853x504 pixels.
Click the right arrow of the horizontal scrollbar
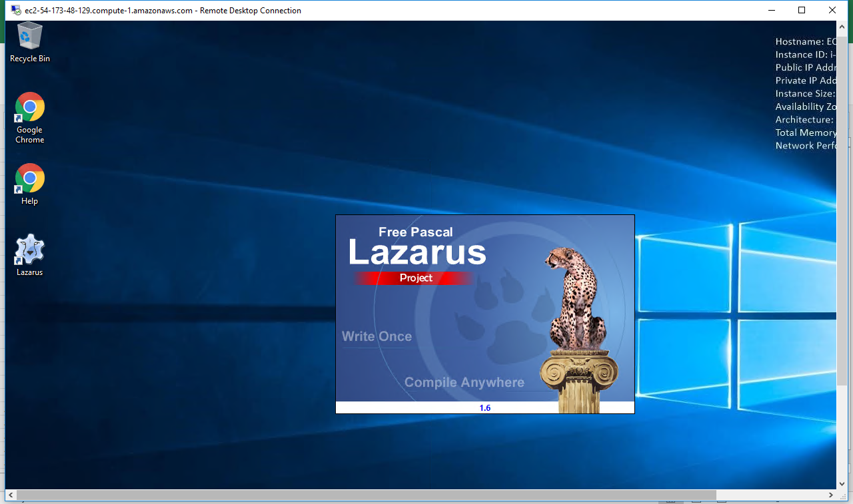832,495
